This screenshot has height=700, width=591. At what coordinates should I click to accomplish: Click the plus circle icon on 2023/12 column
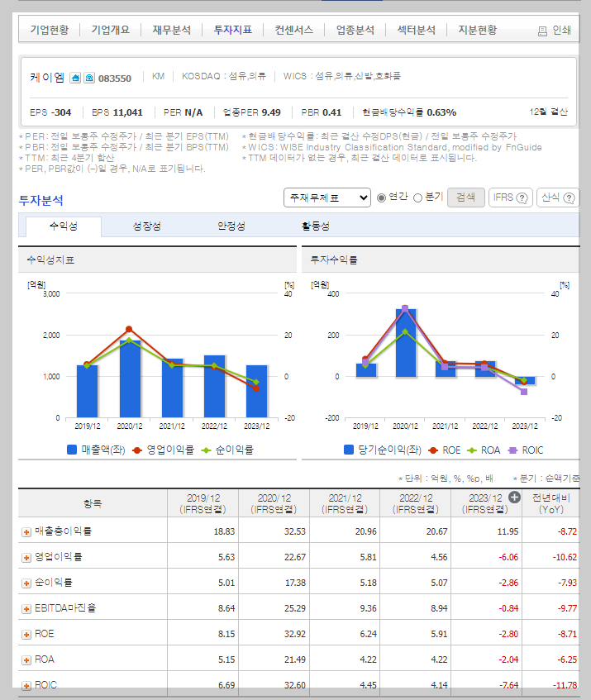[x=514, y=498]
